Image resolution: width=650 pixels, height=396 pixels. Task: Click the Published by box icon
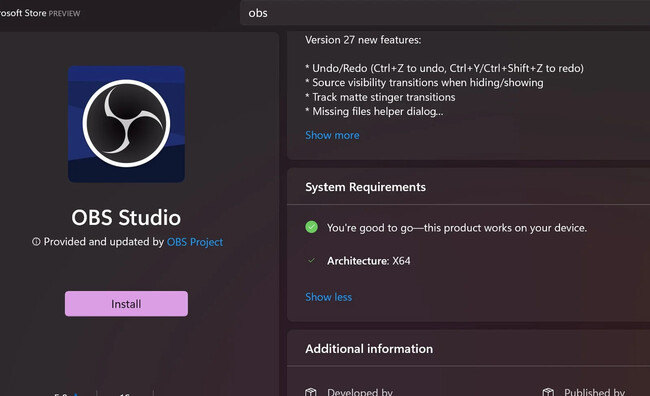click(548, 392)
